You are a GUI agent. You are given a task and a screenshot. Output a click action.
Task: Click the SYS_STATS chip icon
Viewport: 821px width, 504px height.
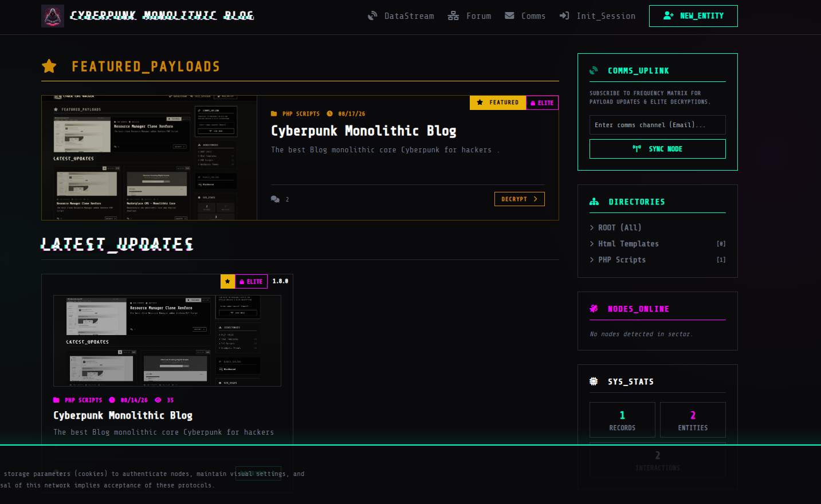click(x=594, y=381)
